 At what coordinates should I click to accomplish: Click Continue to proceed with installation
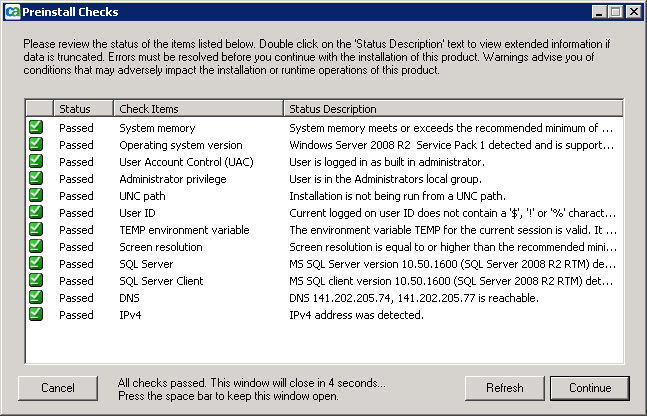coord(589,388)
